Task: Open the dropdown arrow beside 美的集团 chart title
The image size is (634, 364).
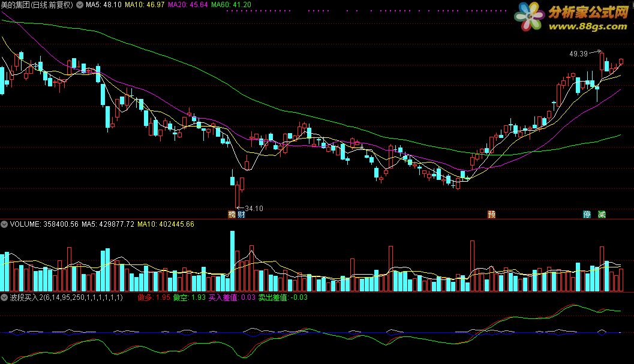Action: click(80, 5)
